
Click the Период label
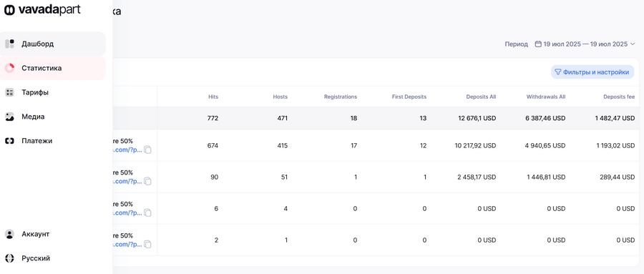click(x=516, y=44)
